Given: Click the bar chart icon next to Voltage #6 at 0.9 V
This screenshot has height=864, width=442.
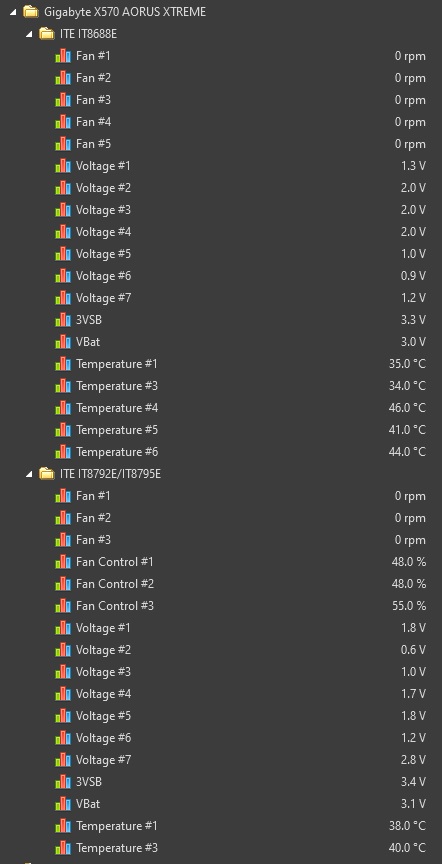Looking at the screenshot, I should click(63, 276).
